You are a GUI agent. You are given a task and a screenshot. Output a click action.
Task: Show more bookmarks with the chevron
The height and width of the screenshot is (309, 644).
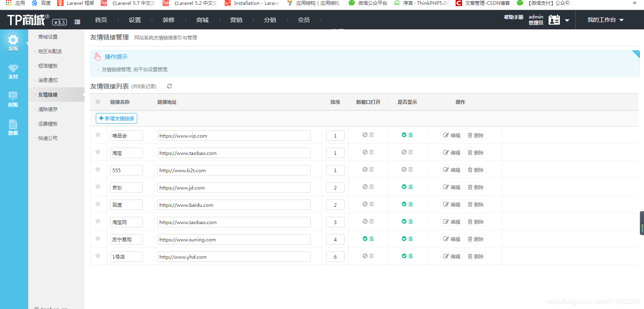coord(635,3)
